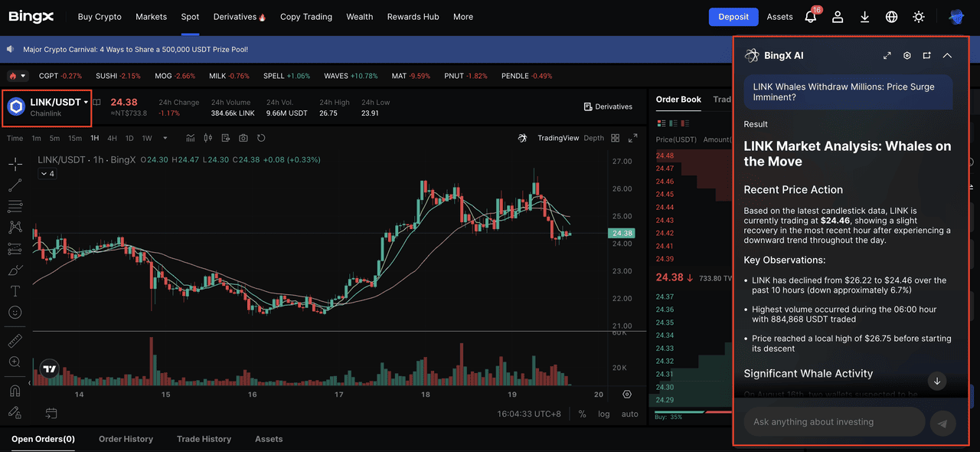Toggle log scale on chart

point(604,414)
